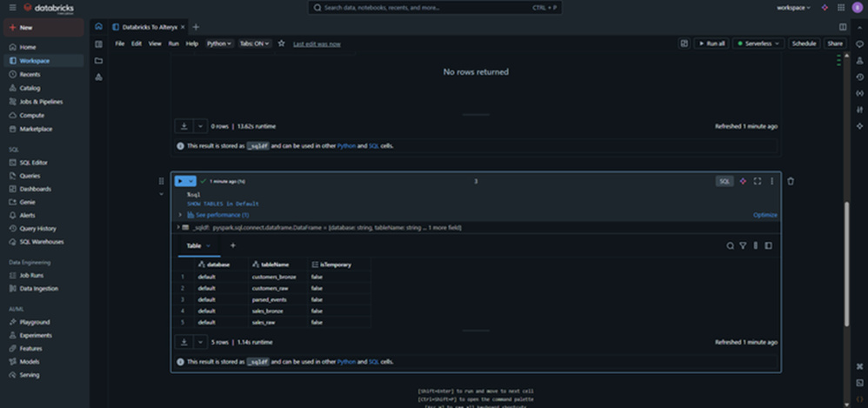Viewport: 868px width, 408px height.
Task: Open Catalog in the sidebar
Action: [30, 88]
